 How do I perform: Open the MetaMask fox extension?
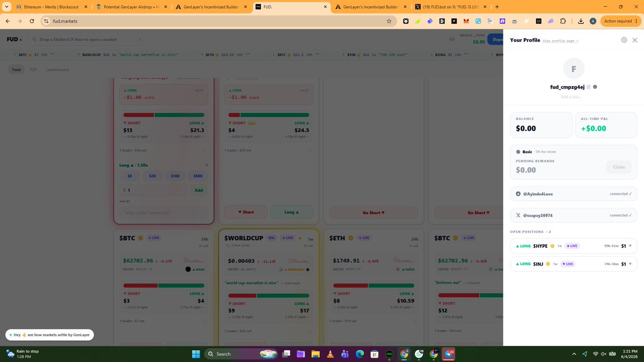click(466, 21)
